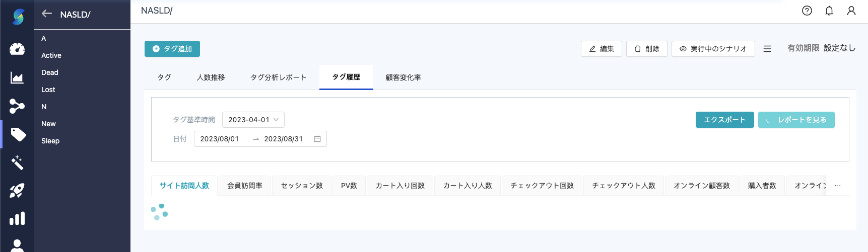Switch to the タグ tab
This screenshot has height=252, width=868.
pyautogui.click(x=164, y=77)
